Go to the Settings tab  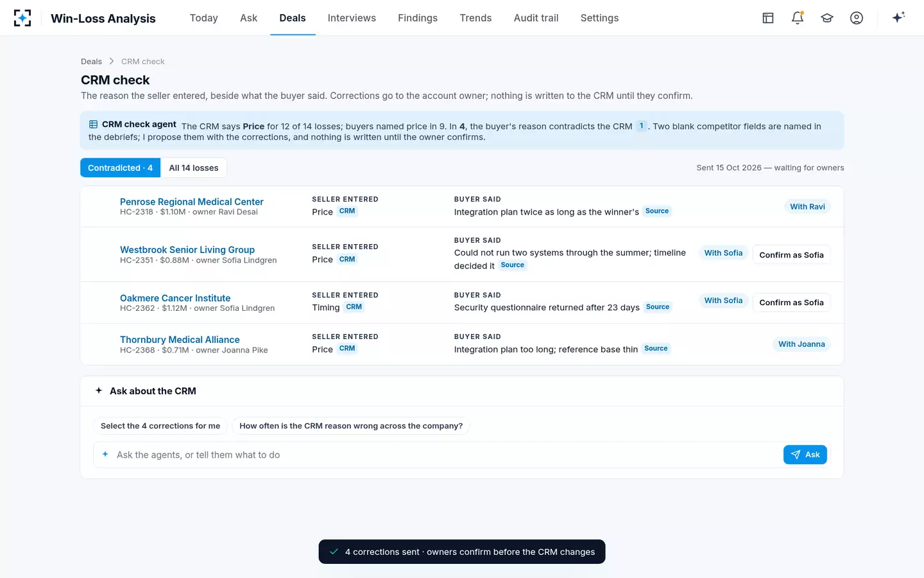point(600,18)
